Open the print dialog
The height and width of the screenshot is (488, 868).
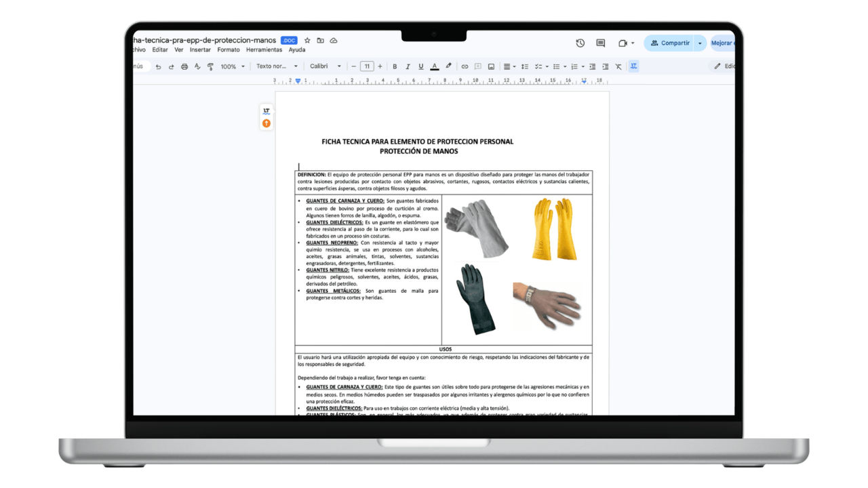point(184,66)
